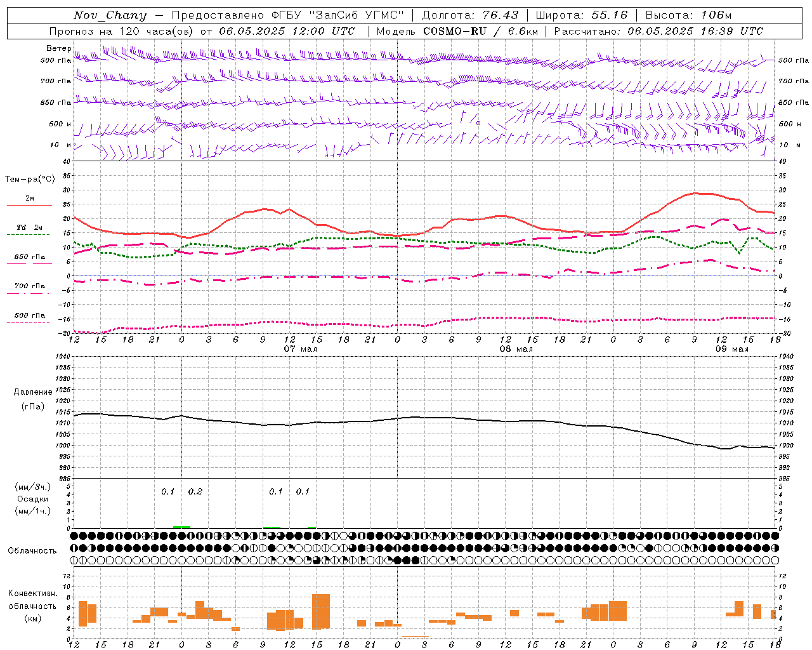The image size is (812, 650).
Task: Click the Td 2м dew point legend entry
Action: pos(30,227)
